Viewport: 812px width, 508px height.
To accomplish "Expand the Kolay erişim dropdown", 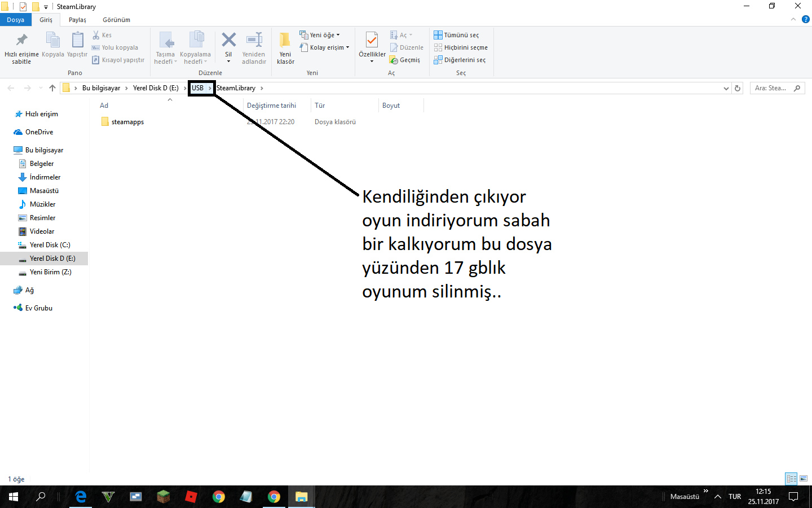I will point(324,47).
